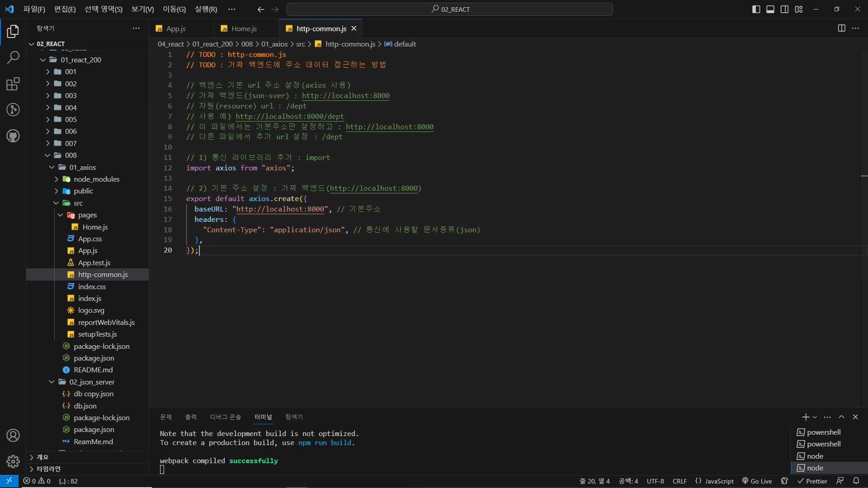Switch to the Home.js editor tab
The height and width of the screenshot is (488, 868).
coord(244,28)
